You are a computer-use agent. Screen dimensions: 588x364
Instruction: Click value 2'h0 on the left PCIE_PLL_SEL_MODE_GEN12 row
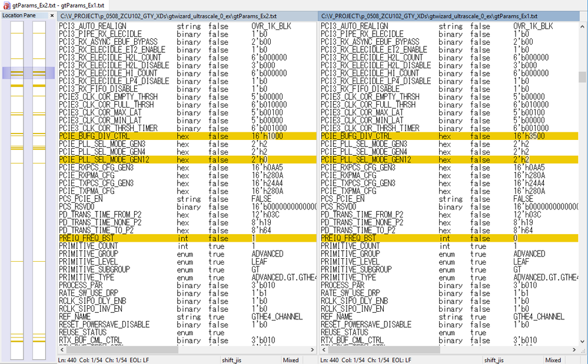tap(259, 159)
